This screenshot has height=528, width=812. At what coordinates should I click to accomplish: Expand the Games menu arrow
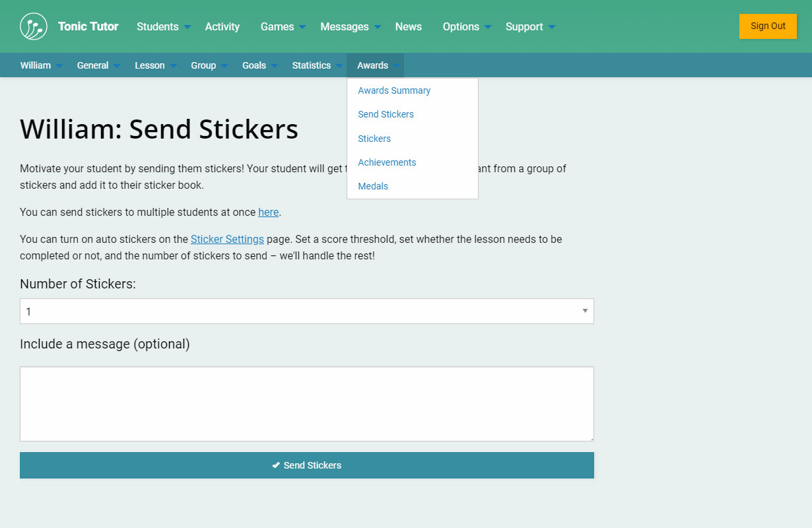(302, 27)
